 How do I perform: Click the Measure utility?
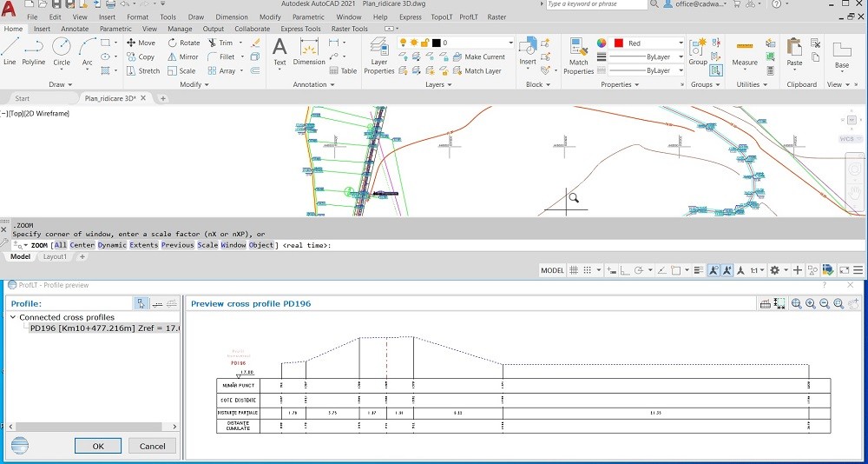click(x=745, y=51)
